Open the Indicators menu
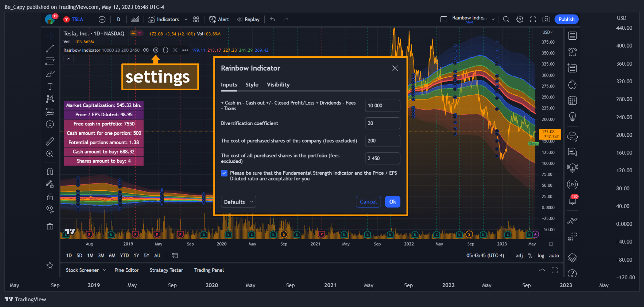Image resolution: width=644 pixels, height=307 pixels. point(164,19)
